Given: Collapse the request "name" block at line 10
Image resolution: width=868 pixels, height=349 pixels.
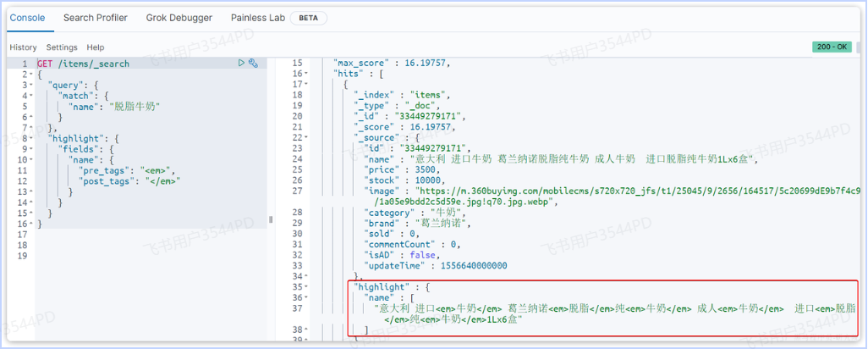Looking at the screenshot, I should (30, 160).
